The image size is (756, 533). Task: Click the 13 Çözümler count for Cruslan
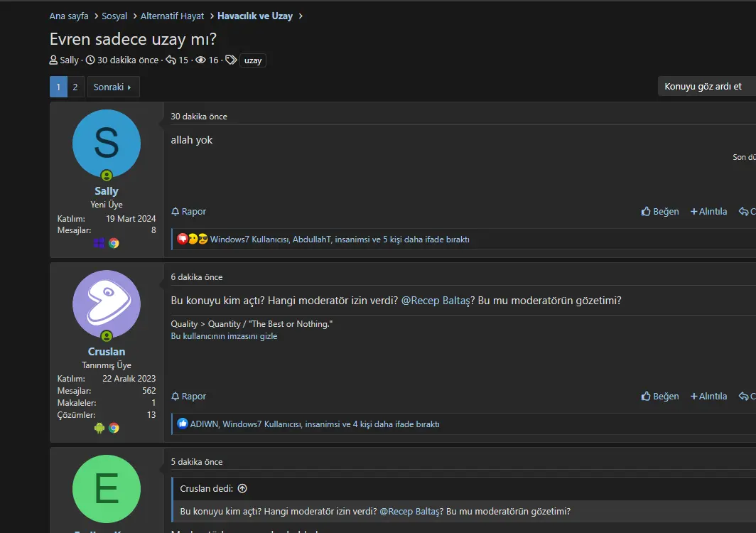(x=151, y=415)
